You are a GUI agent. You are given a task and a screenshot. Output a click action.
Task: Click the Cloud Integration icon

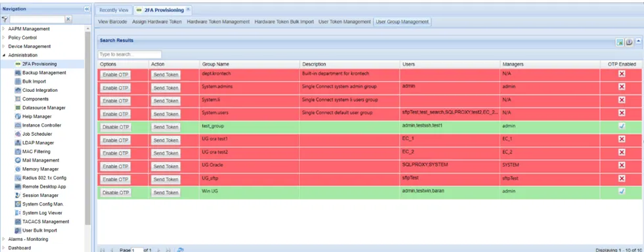point(18,91)
